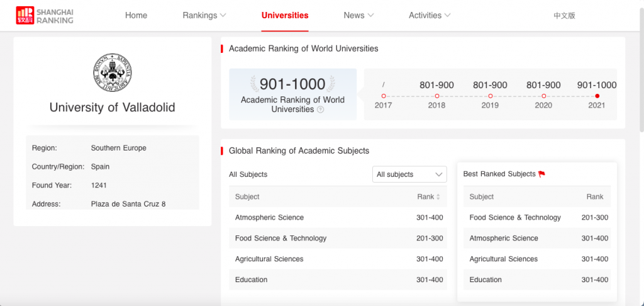Image resolution: width=644 pixels, height=306 pixels.
Task: Click the 2018 rank label 801-900
Action: coord(436,86)
